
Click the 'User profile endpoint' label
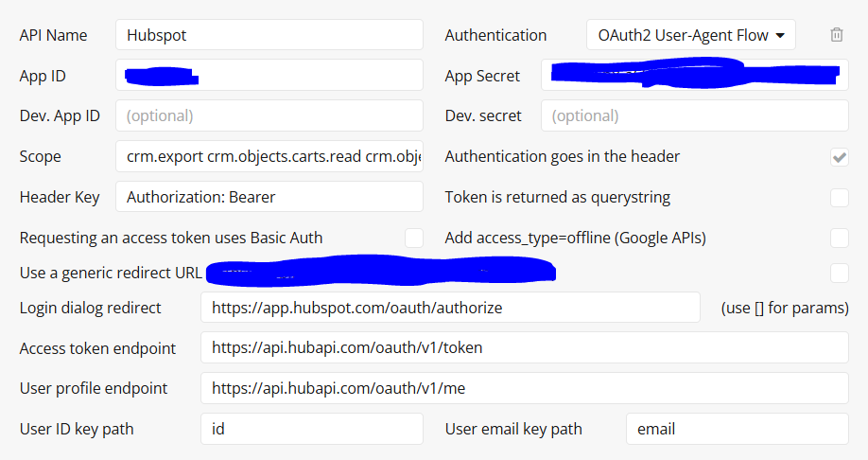pos(93,388)
